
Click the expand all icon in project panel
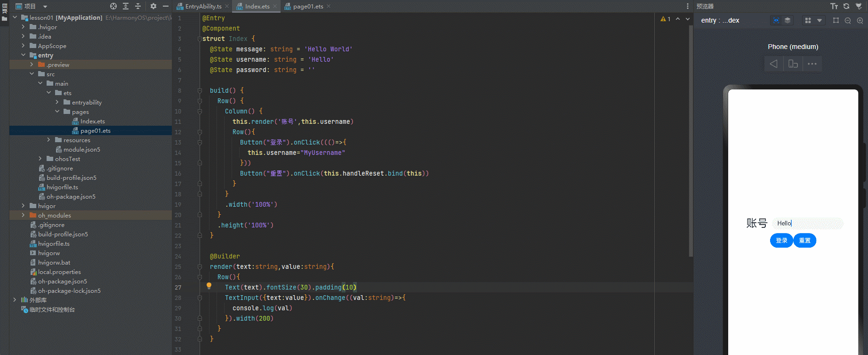[126, 6]
